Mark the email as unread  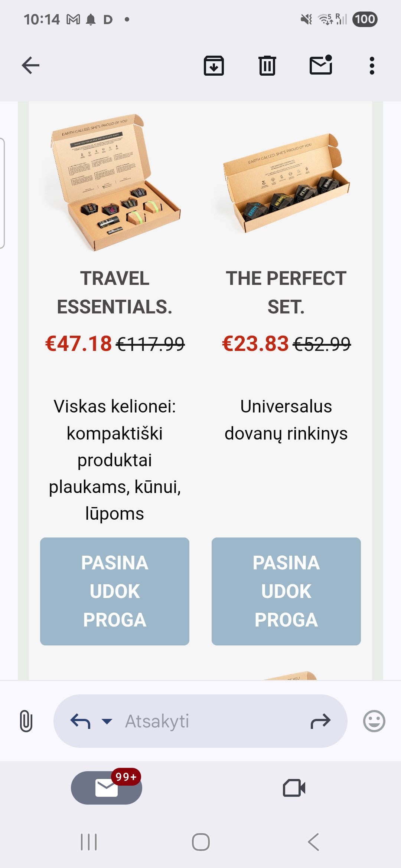tap(321, 65)
